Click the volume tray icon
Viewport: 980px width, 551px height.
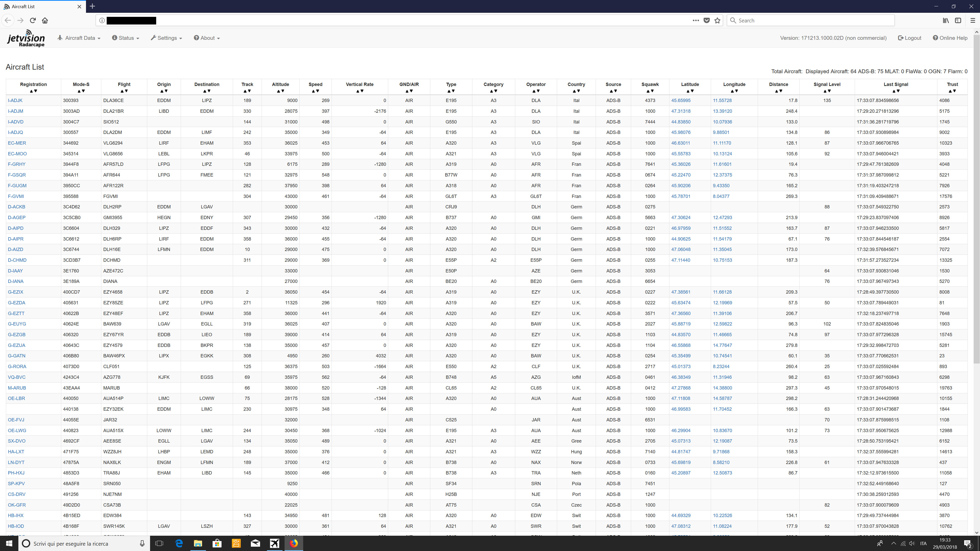(x=912, y=544)
